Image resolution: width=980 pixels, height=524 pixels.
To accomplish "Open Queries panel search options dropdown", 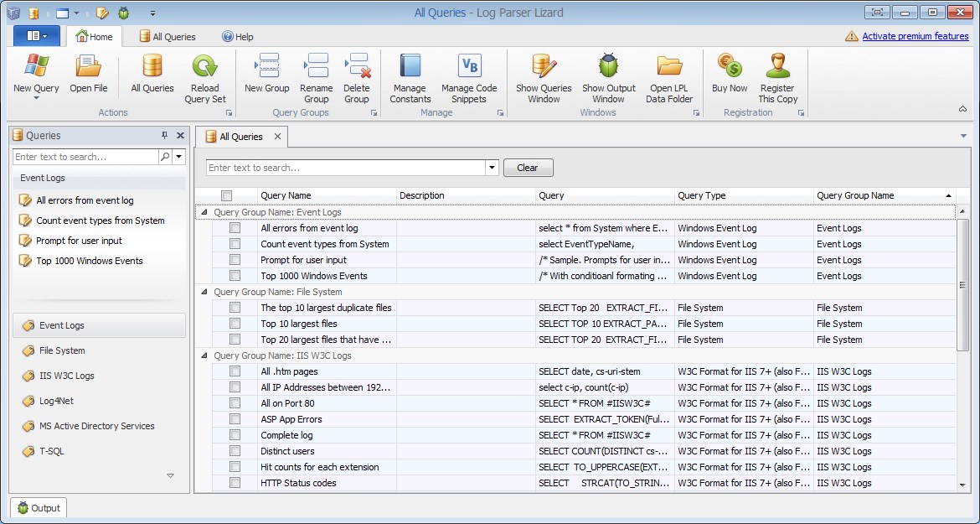I will (179, 156).
